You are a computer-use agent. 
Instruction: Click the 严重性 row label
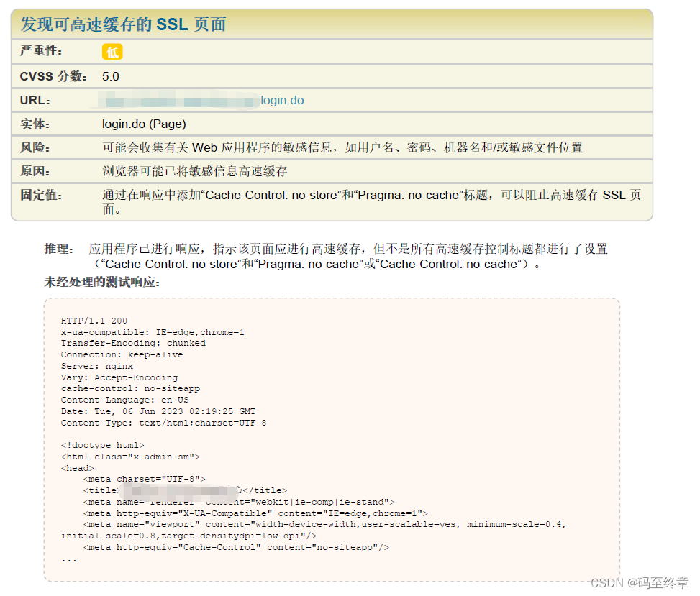point(33,51)
